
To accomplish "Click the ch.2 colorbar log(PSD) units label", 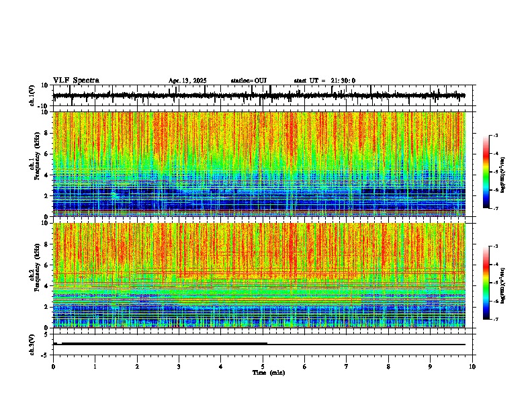I will click(503, 285).
